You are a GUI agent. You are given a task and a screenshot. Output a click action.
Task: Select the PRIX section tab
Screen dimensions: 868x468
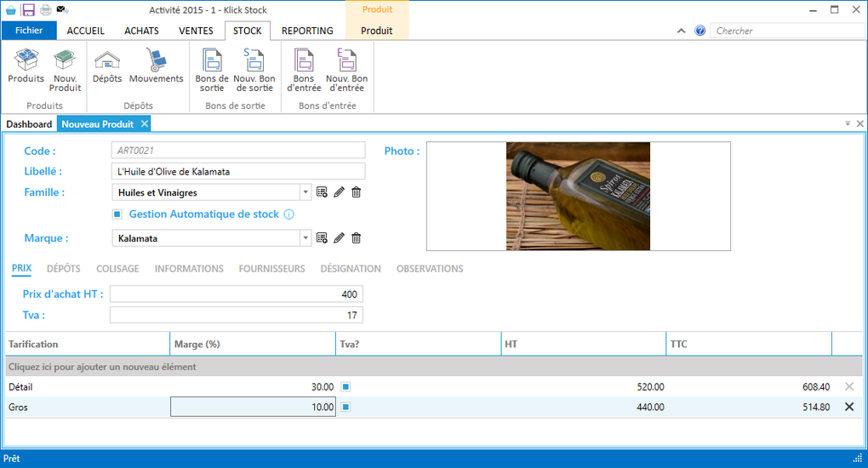(x=21, y=269)
